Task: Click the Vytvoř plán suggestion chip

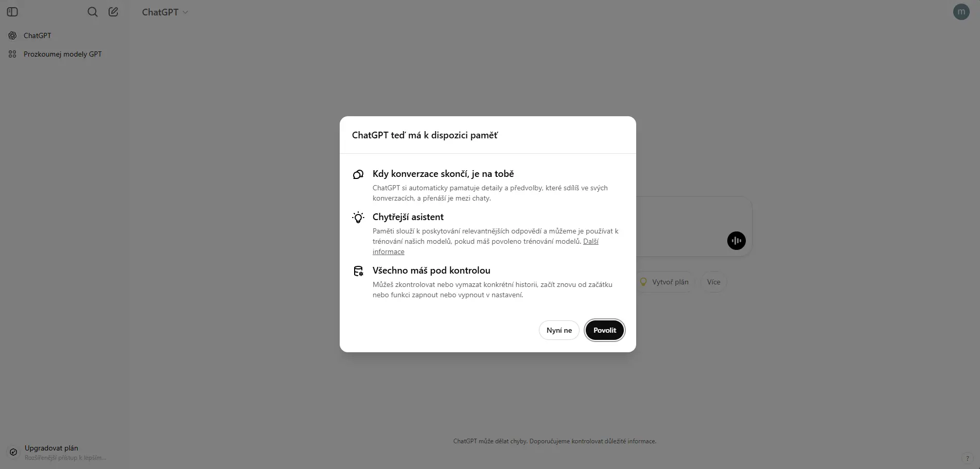Action: point(665,282)
